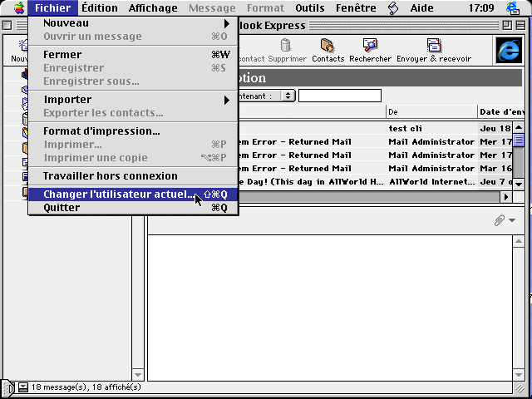The height and width of the screenshot is (399, 532).
Task: Click folder list scroll down arrow
Action: [138, 375]
